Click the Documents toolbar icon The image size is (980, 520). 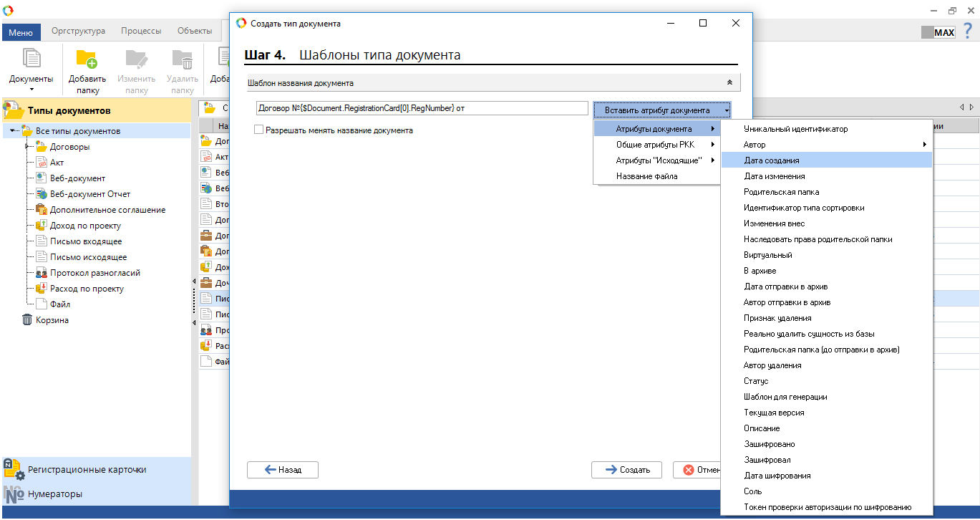point(31,60)
